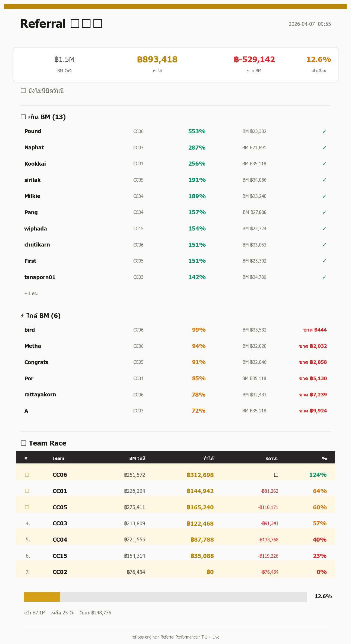The image size is (351, 644).
Task: Click the status icon in the CC06 row
Action: point(276,475)
